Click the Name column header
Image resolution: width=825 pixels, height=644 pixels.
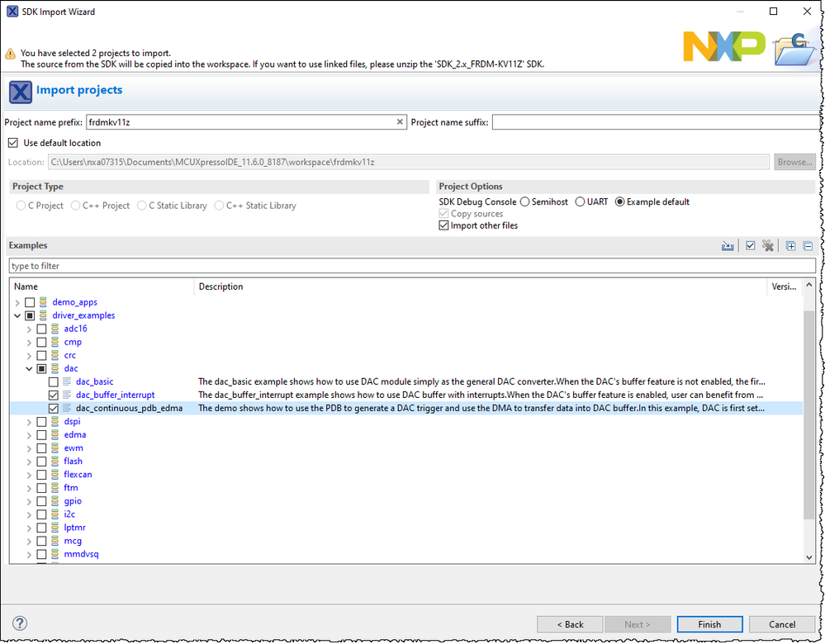click(x=102, y=286)
